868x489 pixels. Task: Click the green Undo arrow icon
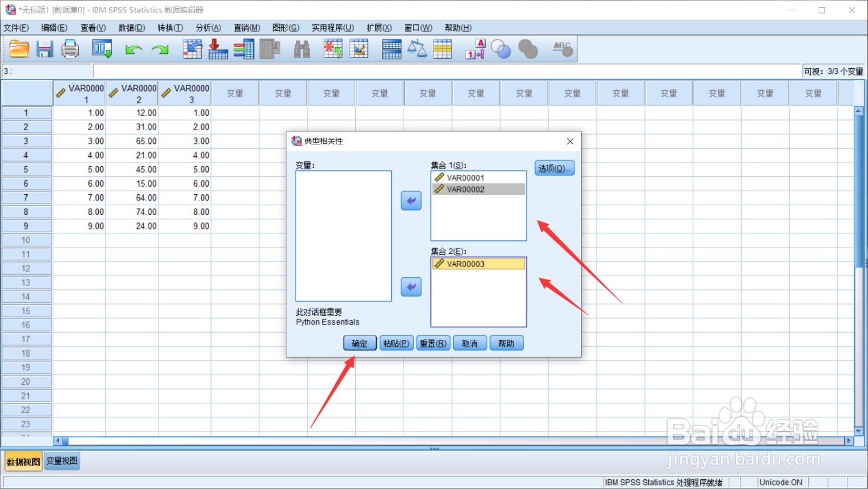[x=133, y=50]
